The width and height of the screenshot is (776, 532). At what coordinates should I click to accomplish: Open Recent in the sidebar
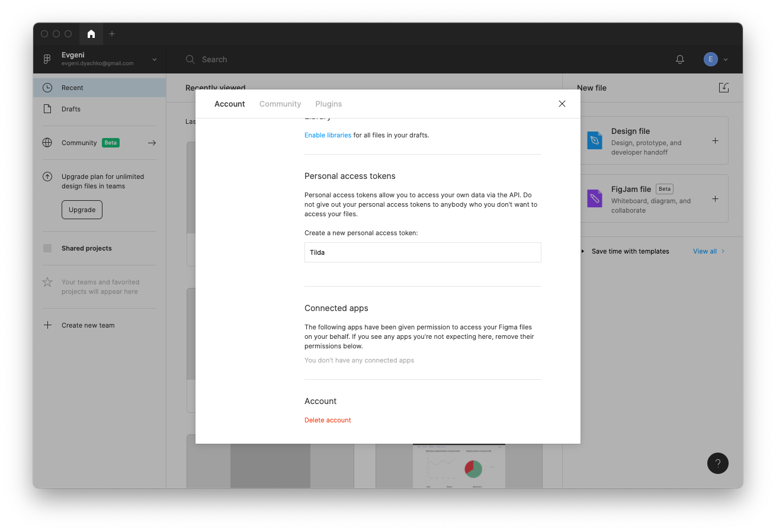(x=100, y=88)
